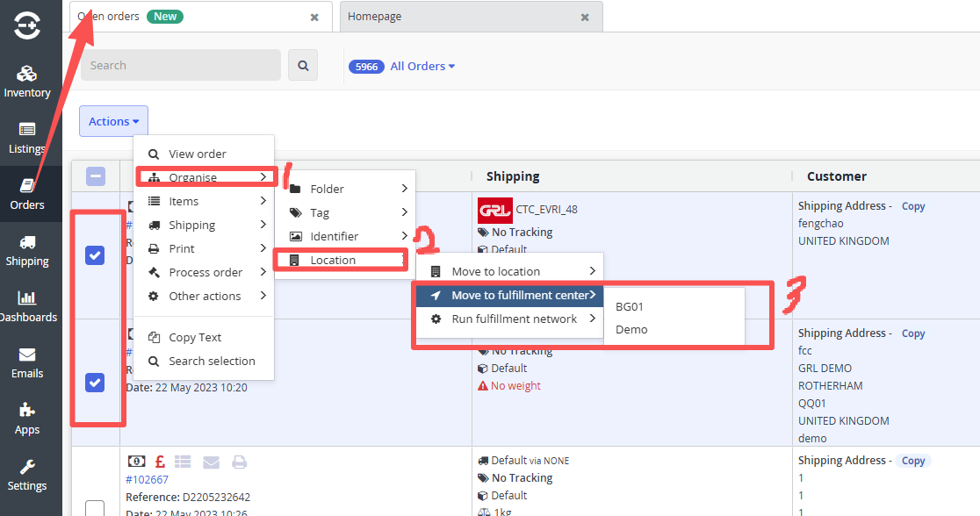
Task: Select the BG01 fulfillment center
Action: [674, 307]
